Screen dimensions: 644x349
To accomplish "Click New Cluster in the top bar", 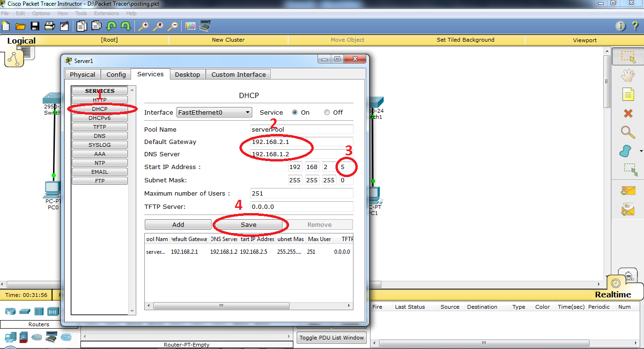I will click(228, 40).
